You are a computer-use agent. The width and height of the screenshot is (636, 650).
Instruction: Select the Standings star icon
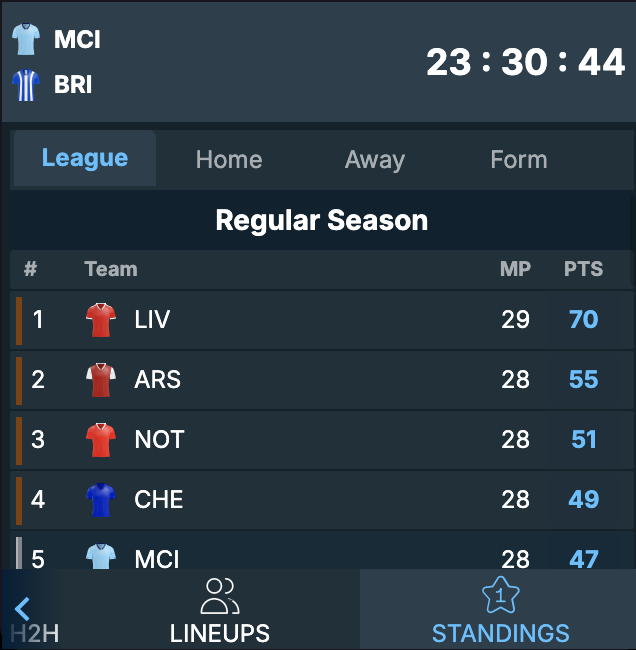pyautogui.click(x=500, y=595)
